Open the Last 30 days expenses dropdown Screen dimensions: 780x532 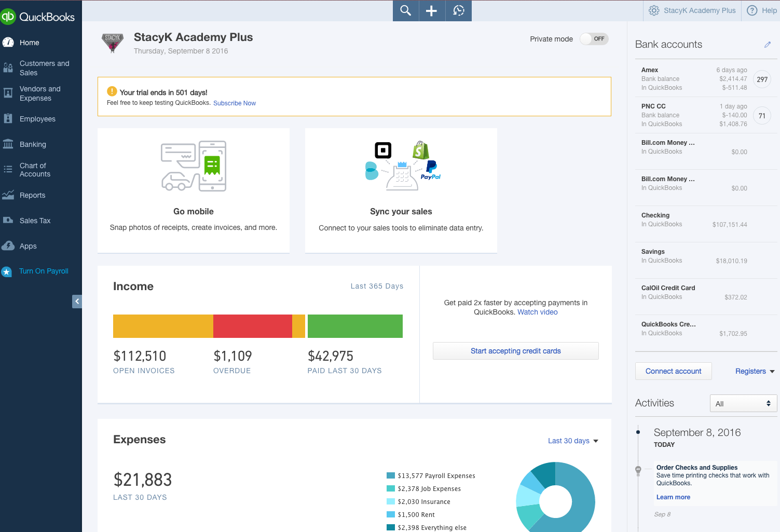573,441
